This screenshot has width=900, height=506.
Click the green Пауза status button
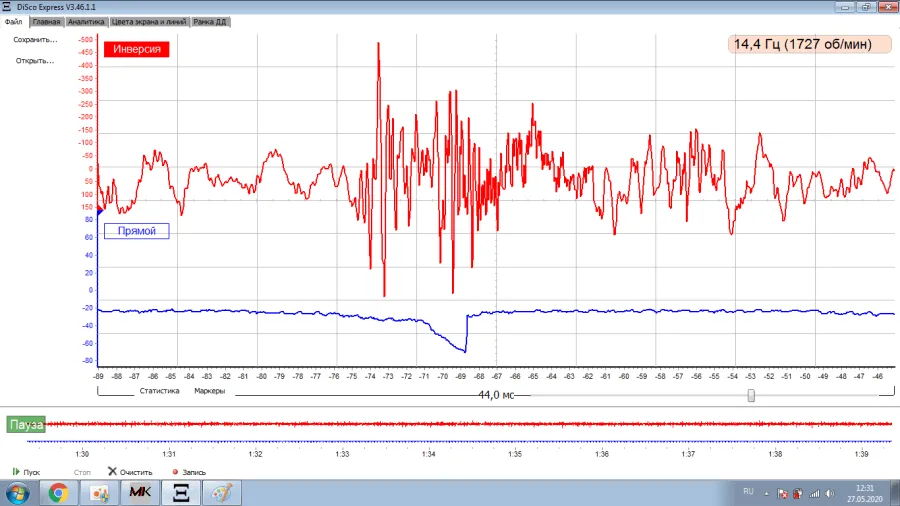point(26,425)
